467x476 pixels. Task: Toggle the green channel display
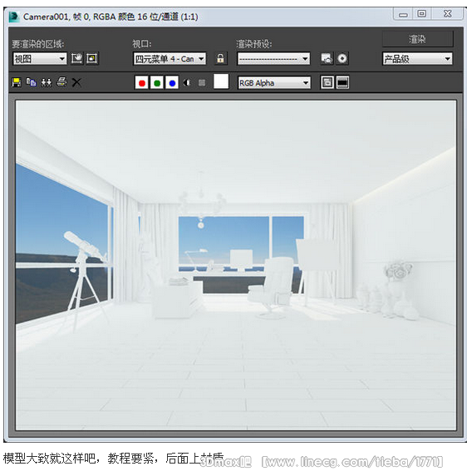coord(157,82)
